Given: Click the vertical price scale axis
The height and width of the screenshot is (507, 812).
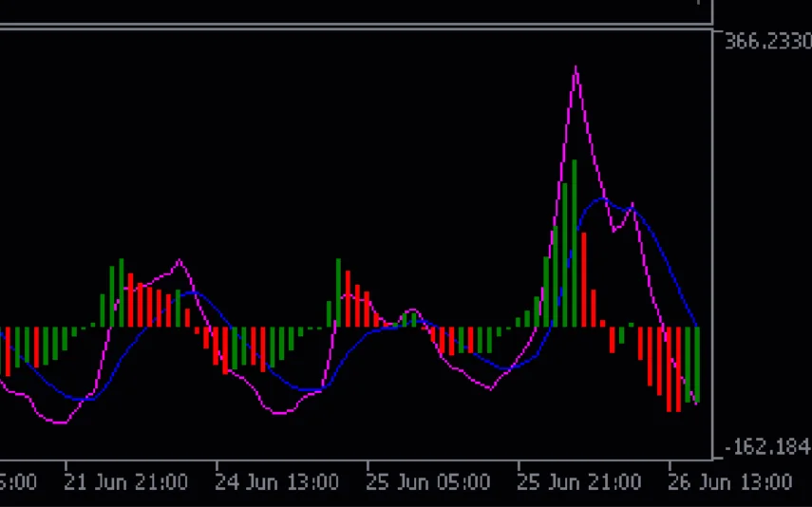Looking at the screenshot, I should [712, 237].
